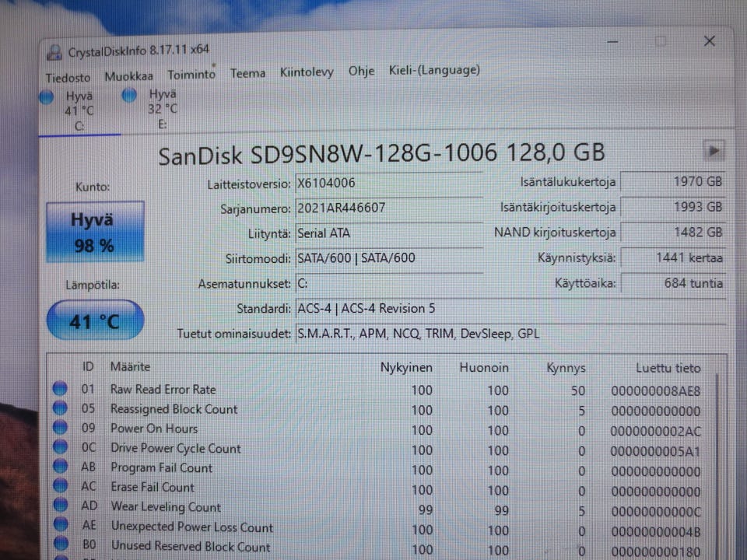This screenshot has width=747, height=560.
Task: Click the Tuetut ominaisuudet field
Action: click(510, 334)
